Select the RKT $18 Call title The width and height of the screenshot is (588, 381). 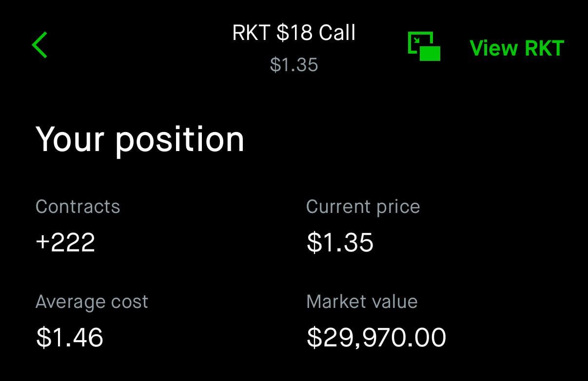coord(294,33)
